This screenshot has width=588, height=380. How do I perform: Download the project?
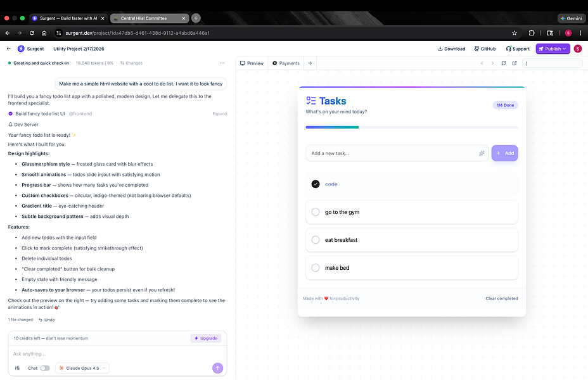click(451, 49)
